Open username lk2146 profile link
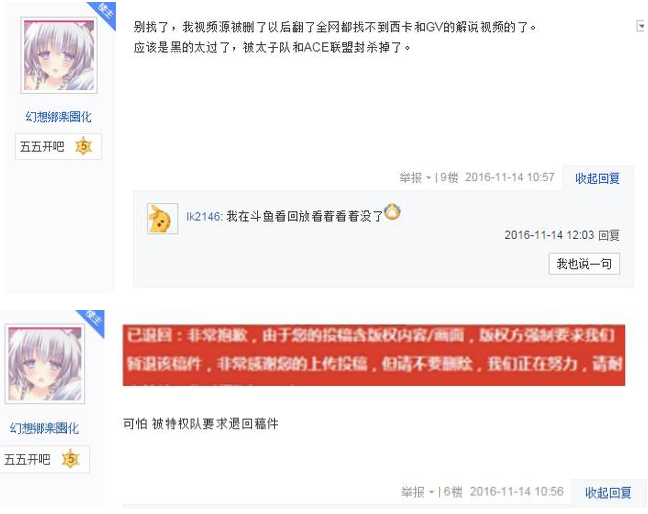 203,216
